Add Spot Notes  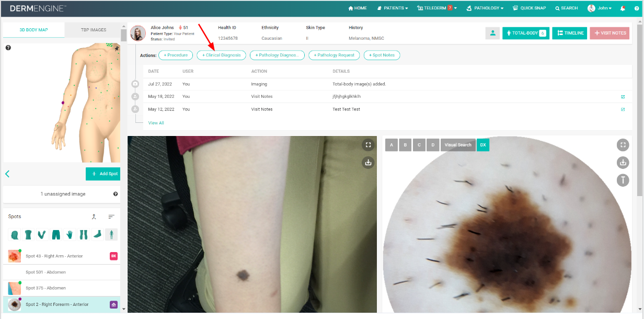click(382, 55)
